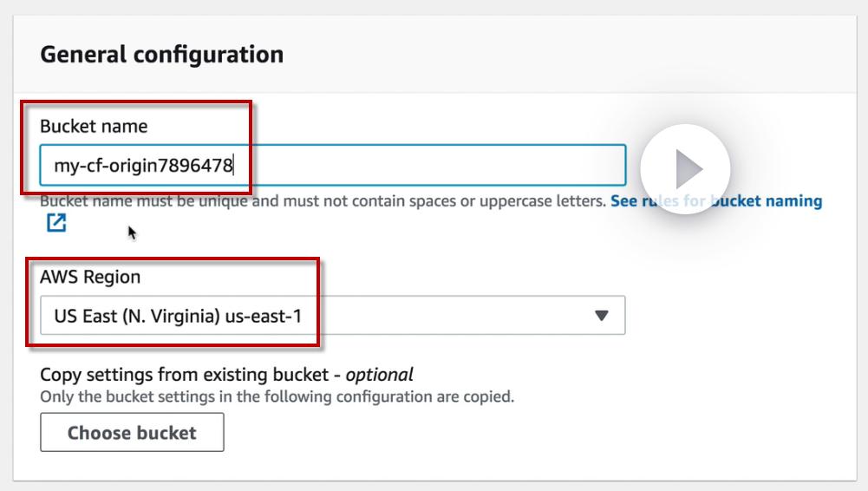Open the AWS Region selector showing US East
This screenshot has width=868, height=491.
pyautogui.click(x=332, y=316)
